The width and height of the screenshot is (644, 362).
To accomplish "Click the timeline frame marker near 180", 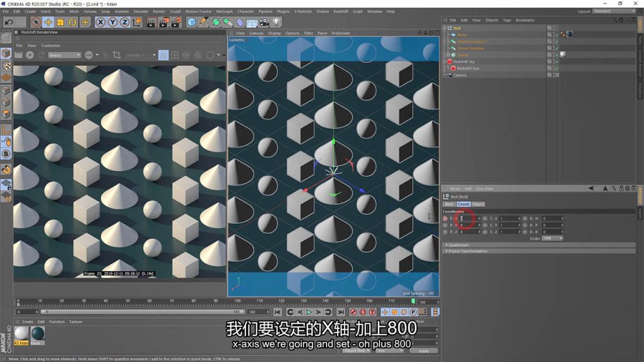I will pos(413,301).
